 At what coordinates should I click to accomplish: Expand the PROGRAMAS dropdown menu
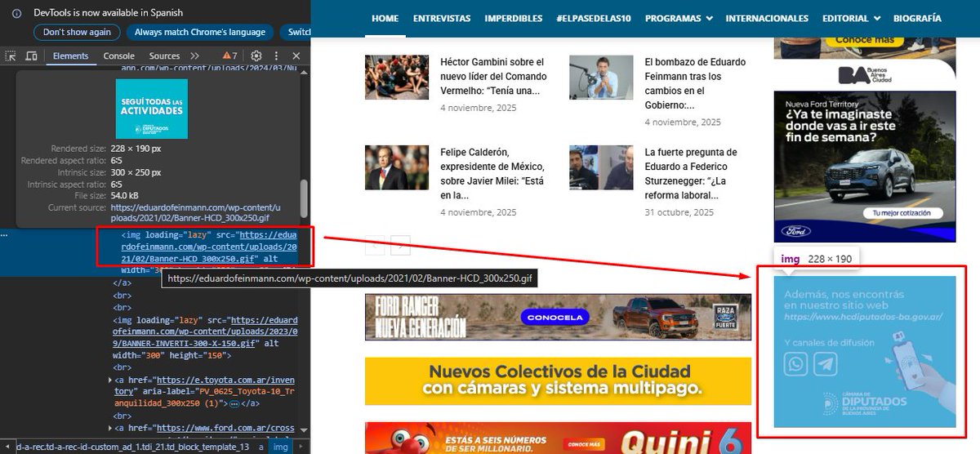pos(679,18)
